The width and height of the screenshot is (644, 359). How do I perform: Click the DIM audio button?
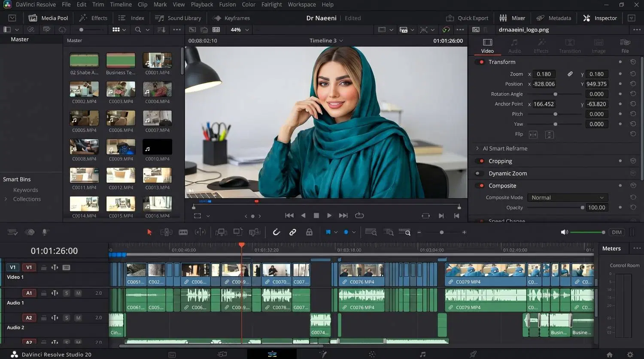coord(617,232)
